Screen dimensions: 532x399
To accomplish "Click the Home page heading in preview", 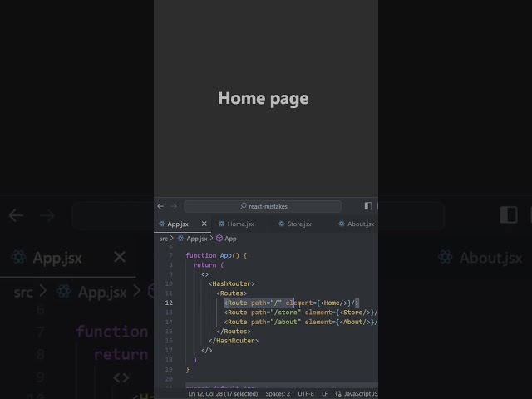I will pyautogui.click(x=264, y=98).
